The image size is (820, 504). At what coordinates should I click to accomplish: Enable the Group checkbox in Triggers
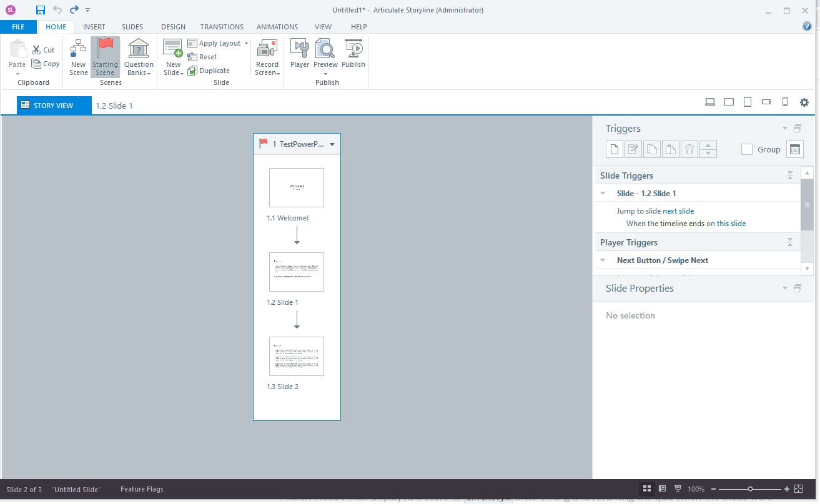pos(747,149)
